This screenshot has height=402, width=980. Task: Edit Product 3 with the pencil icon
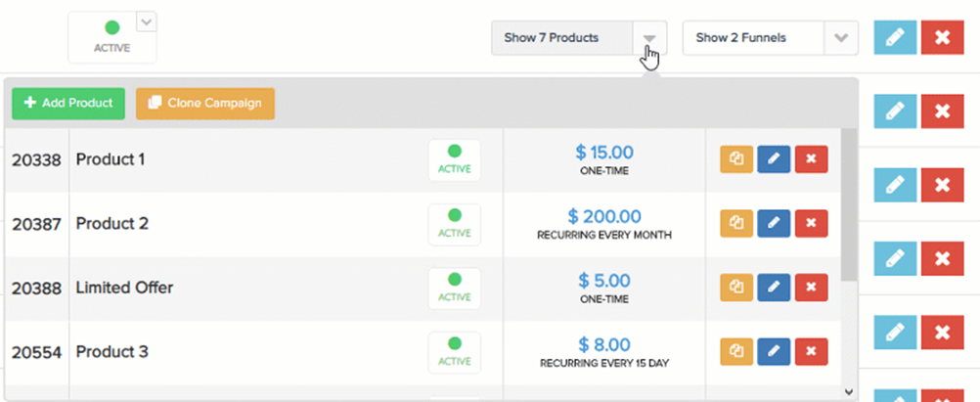tap(774, 351)
